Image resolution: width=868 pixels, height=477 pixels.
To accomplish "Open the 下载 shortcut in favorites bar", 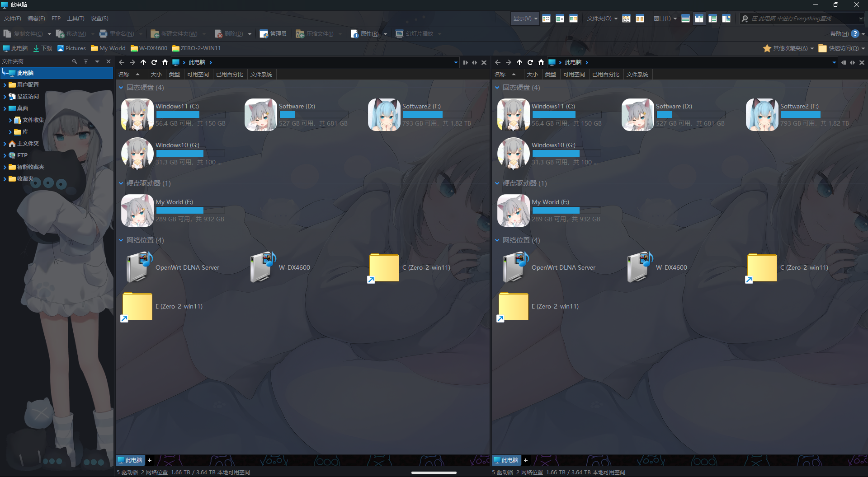I will coord(42,48).
